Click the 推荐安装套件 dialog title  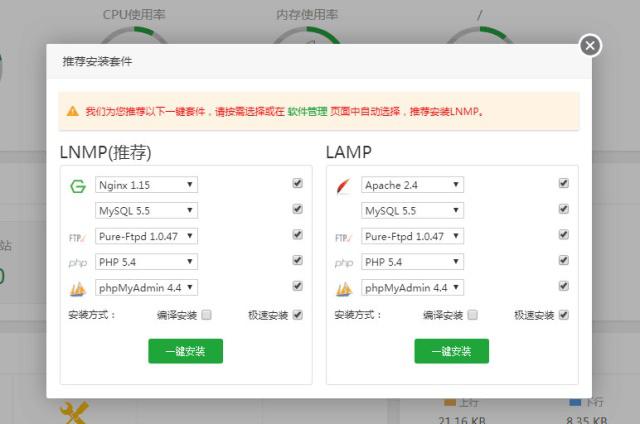97,62
